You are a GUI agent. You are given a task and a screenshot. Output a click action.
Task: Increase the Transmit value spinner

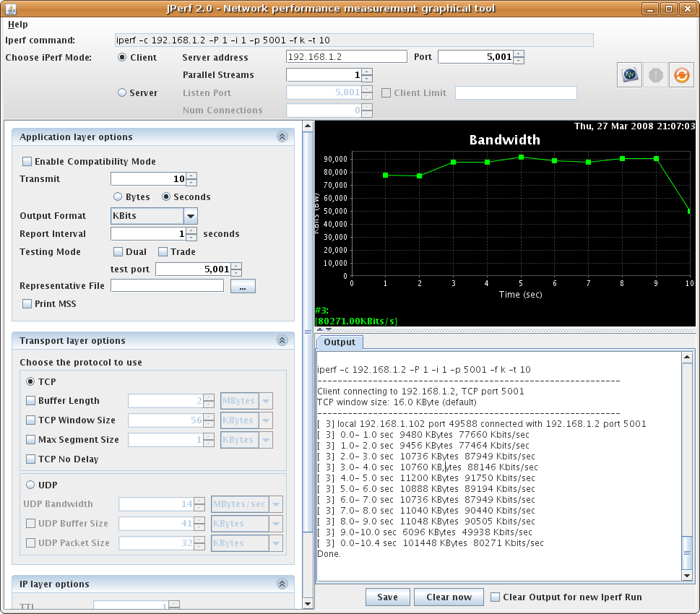191,176
